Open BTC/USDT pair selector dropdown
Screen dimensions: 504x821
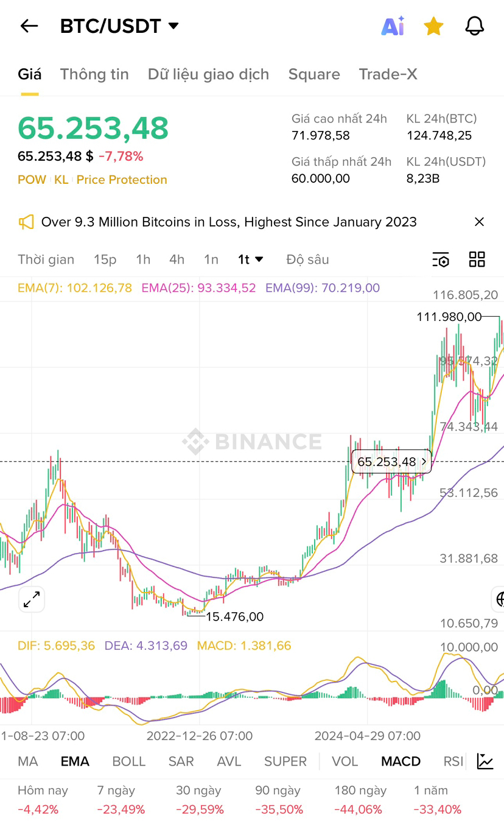click(119, 26)
